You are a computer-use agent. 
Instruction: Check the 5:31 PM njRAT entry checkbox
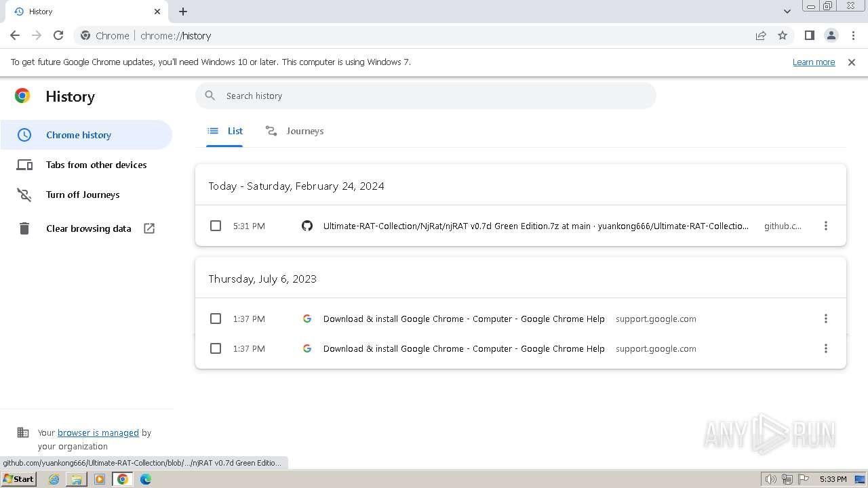[x=216, y=226]
